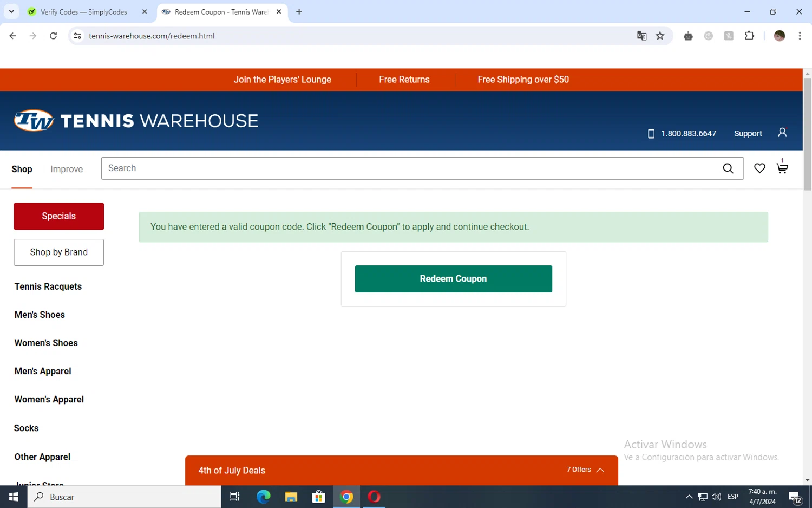Open Women's Shoes category
The width and height of the screenshot is (812, 508).
coord(46,343)
